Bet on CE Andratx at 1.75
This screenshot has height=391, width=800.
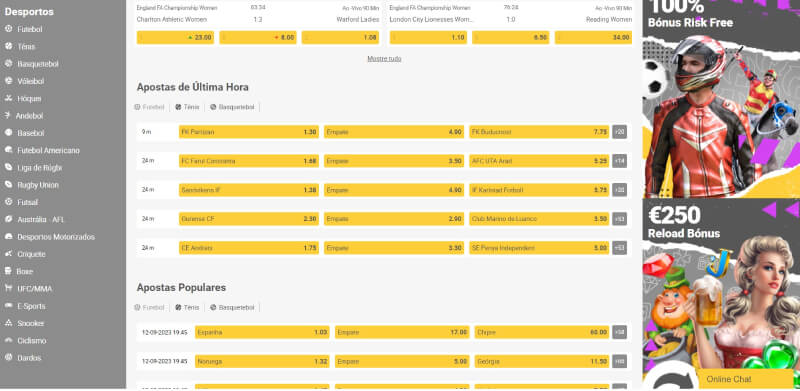point(248,248)
